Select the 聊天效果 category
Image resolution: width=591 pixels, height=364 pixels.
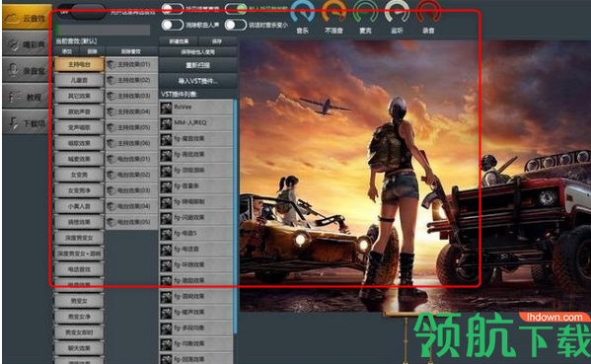pos(79,348)
